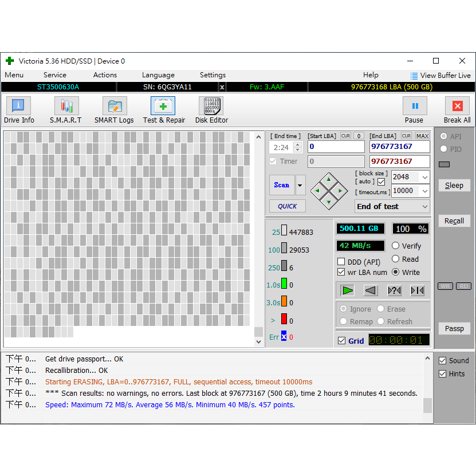Click the QUICK scan button

coord(288,206)
